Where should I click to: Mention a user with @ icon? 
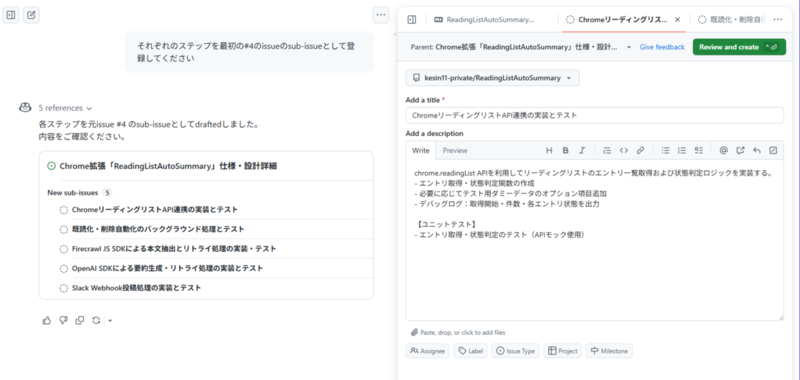coord(723,150)
